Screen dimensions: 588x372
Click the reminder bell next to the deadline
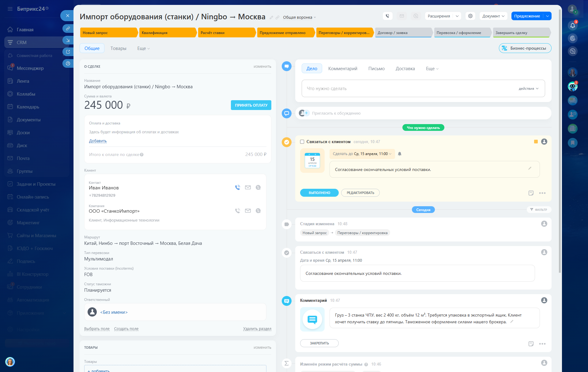[400, 154]
